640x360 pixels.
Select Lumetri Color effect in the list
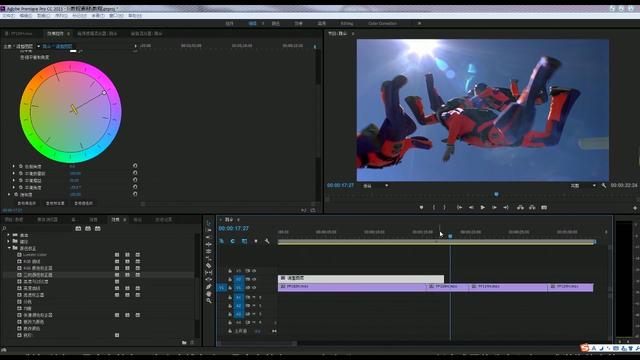click(x=35, y=255)
